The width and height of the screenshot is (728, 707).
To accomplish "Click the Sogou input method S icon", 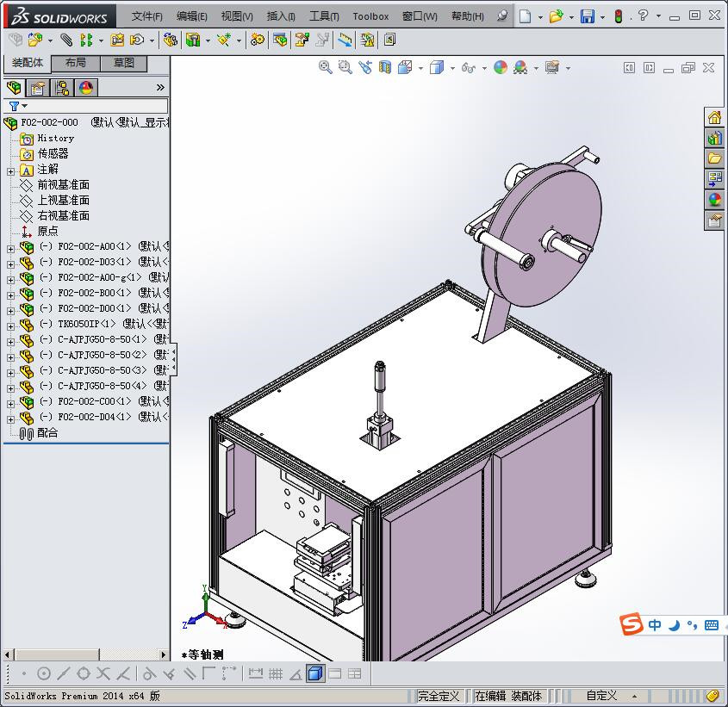I will tap(631, 624).
